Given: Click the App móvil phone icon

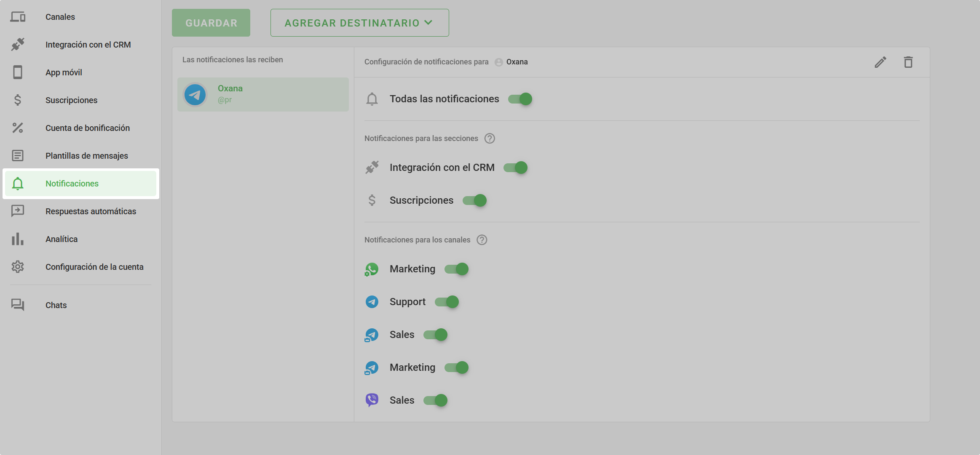Looking at the screenshot, I should pos(18,72).
